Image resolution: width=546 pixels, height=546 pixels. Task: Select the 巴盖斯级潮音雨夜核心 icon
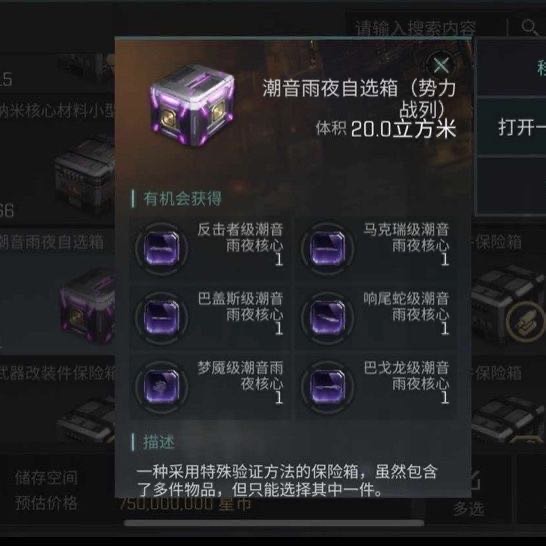point(161,318)
